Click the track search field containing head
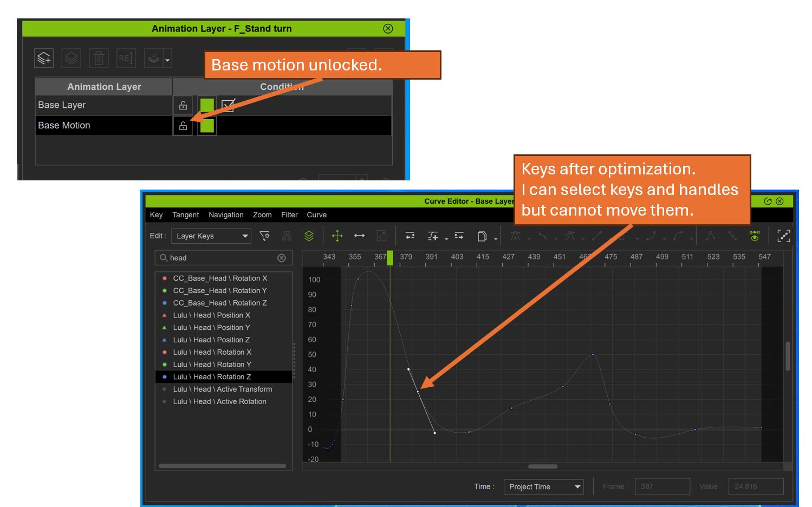 coord(223,258)
